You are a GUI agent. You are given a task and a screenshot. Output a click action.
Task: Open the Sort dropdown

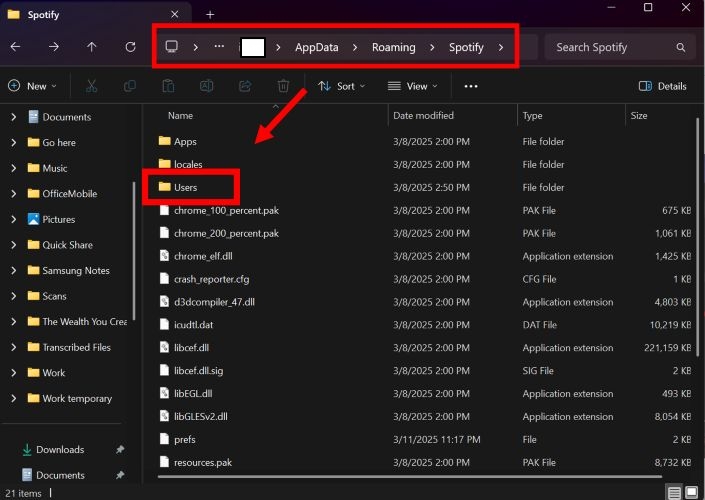coord(342,86)
